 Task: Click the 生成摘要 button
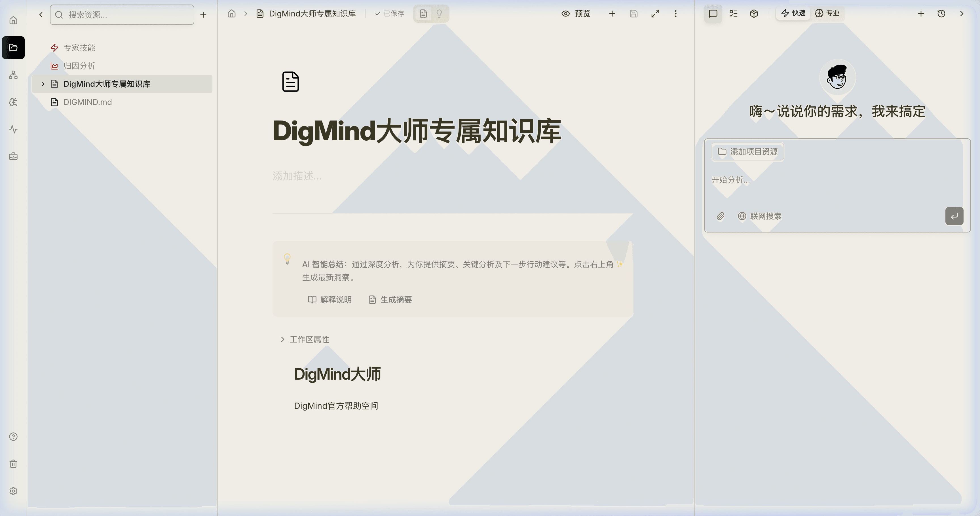(x=390, y=300)
